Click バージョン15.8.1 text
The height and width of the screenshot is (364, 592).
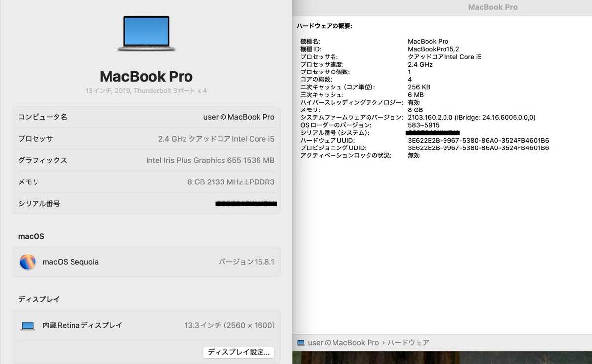tap(246, 262)
